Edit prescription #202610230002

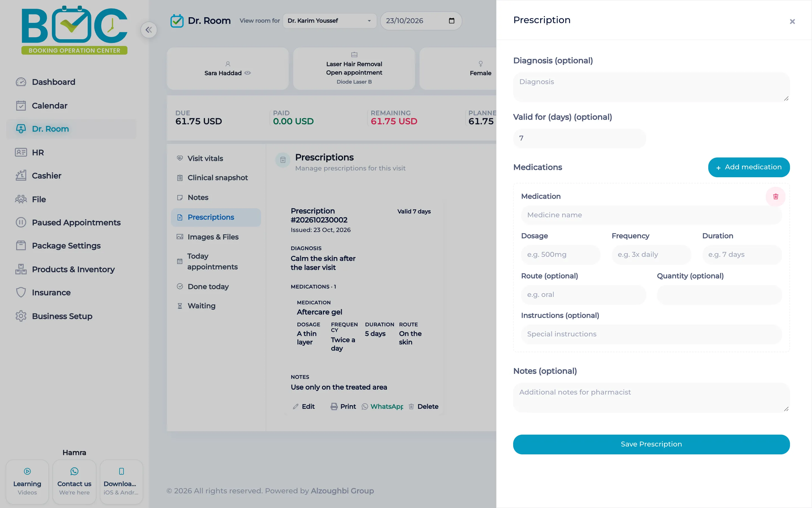coord(304,406)
